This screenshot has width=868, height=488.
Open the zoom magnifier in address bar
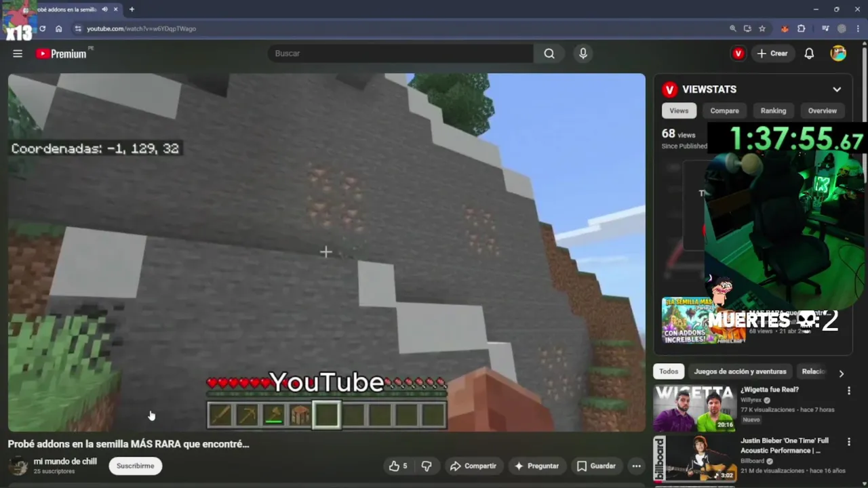(732, 28)
